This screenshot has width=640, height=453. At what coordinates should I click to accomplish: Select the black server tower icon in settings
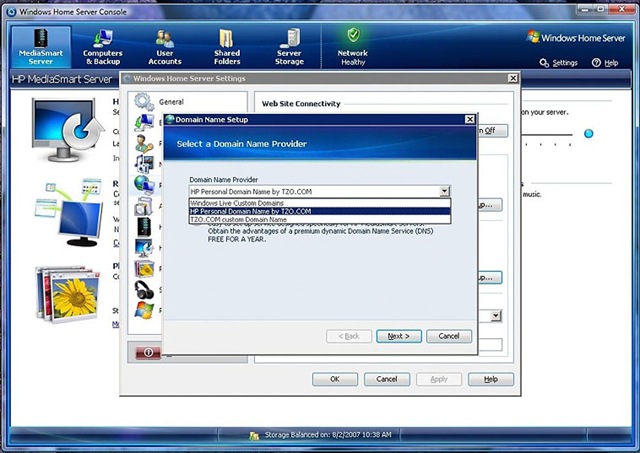(x=144, y=227)
